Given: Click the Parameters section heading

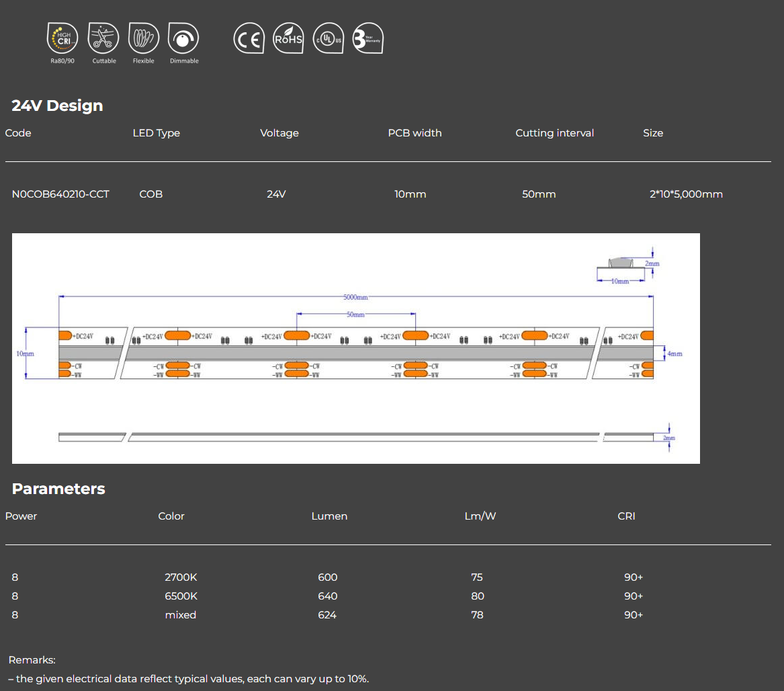Looking at the screenshot, I should pos(58,489).
